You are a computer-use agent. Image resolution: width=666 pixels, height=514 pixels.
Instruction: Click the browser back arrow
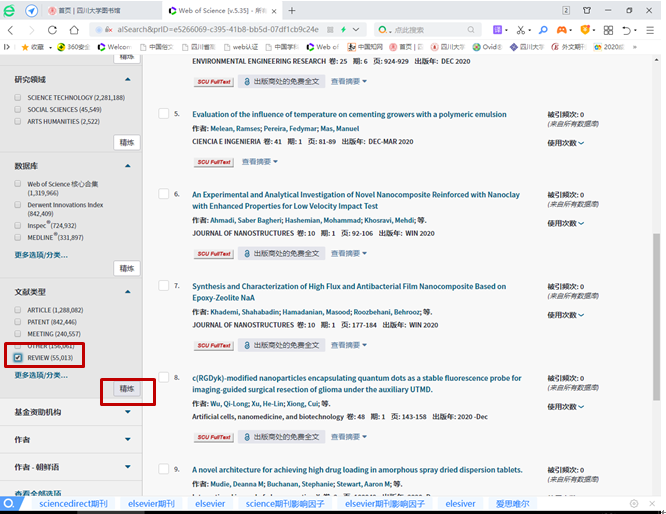[x=11, y=30]
